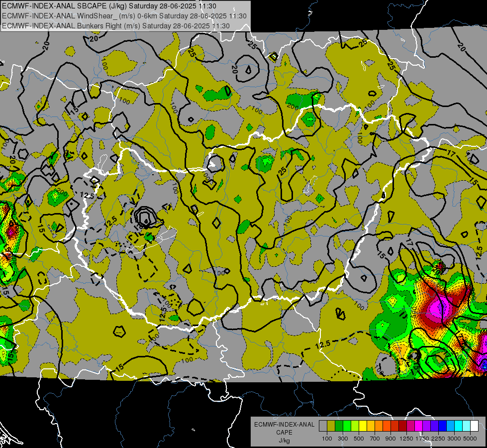This screenshot has height=448, width=487.
Task: Click the pure blue legend swatch
Action: pyautogui.click(x=443, y=426)
